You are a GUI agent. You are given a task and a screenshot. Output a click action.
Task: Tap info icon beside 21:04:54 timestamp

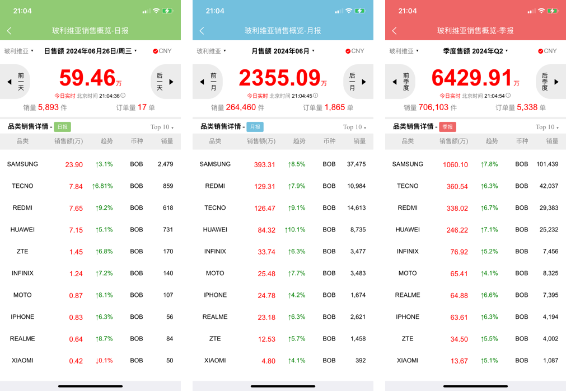tap(508, 96)
